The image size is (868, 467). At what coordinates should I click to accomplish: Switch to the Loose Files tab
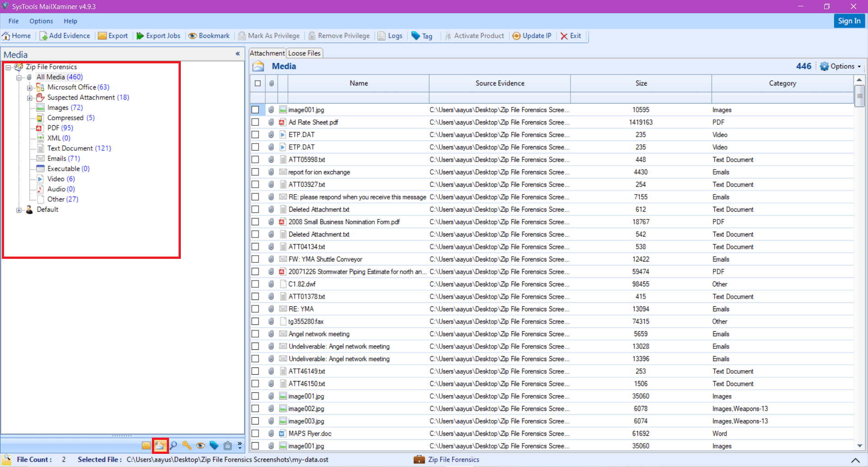pyautogui.click(x=304, y=53)
